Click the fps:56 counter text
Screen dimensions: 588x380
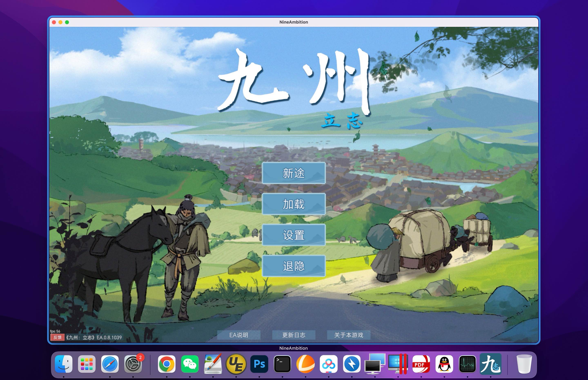point(55,331)
